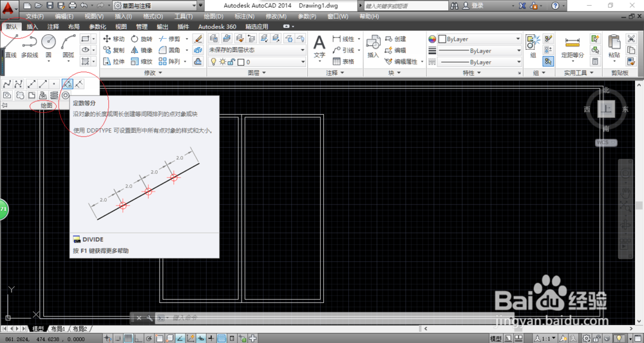Click the Copy (复制) tool

coord(114,50)
